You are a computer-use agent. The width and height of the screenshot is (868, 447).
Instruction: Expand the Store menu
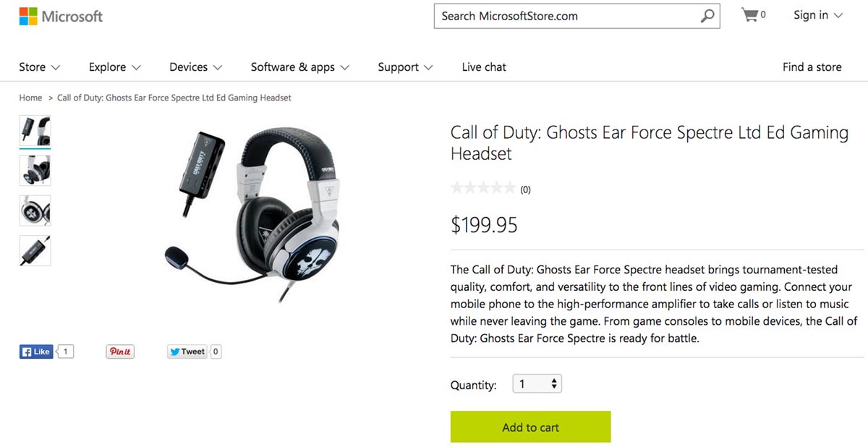pyautogui.click(x=39, y=67)
